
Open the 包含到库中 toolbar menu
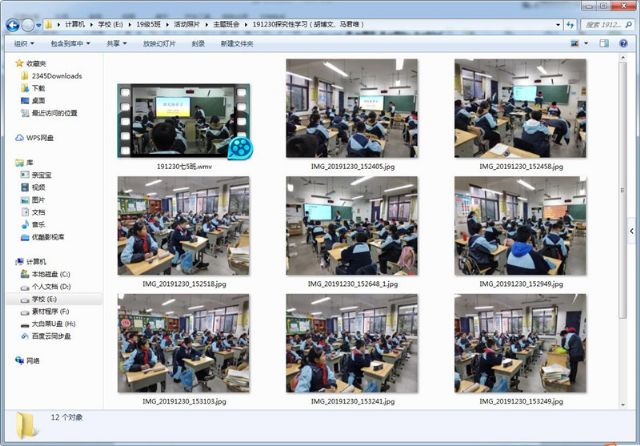pyautogui.click(x=70, y=43)
